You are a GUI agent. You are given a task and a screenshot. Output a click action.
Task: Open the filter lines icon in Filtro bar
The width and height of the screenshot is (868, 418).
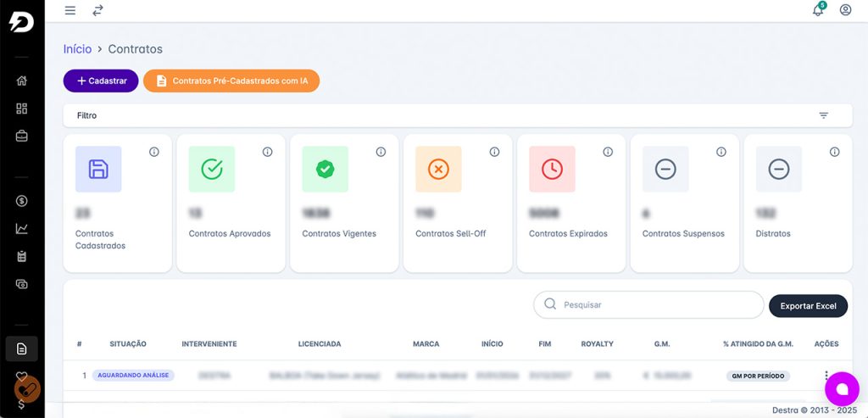click(x=823, y=115)
